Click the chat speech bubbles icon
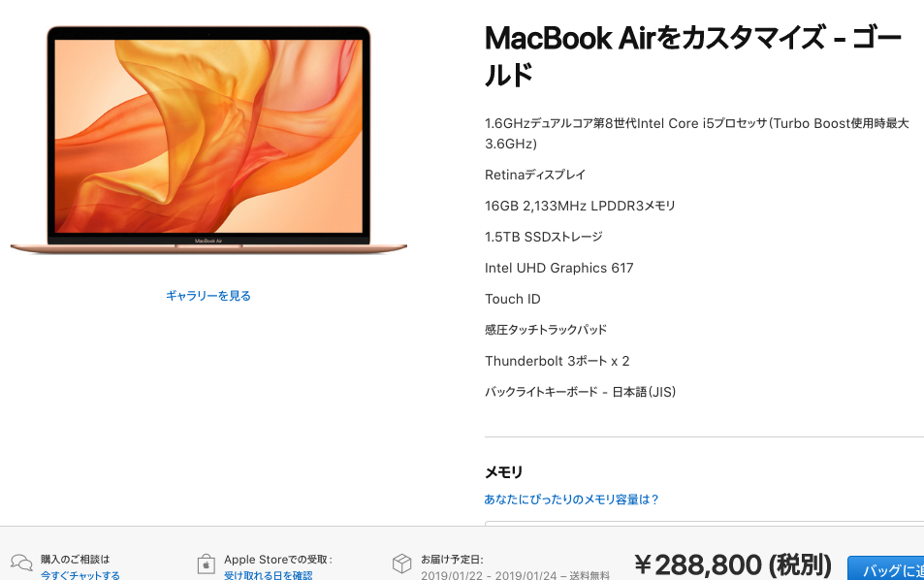 click(21, 563)
